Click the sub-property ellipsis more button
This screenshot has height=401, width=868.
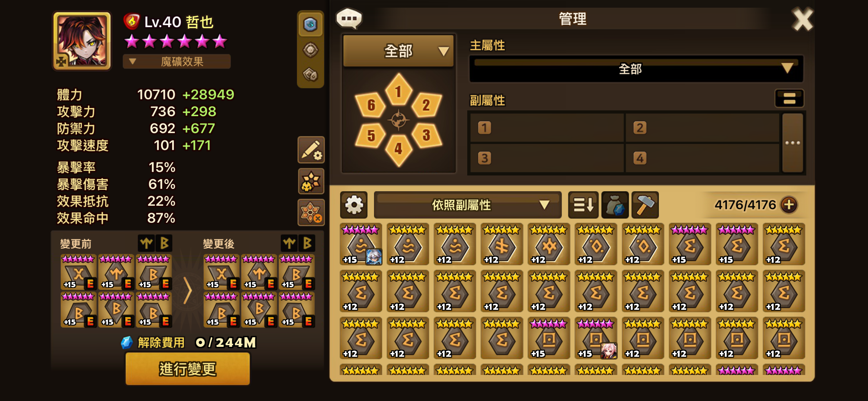793,143
